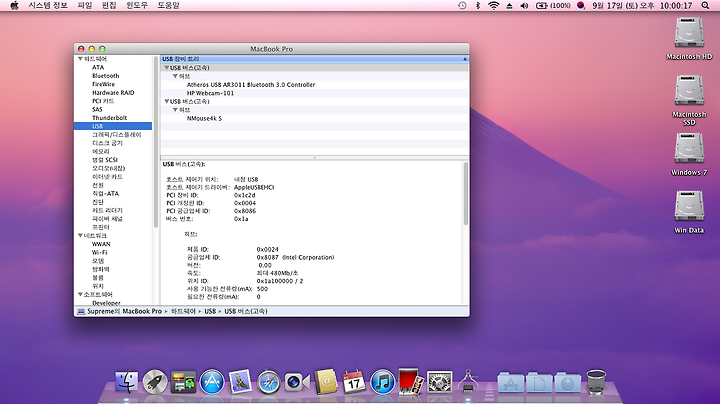The width and height of the screenshot is (720, 404).
Task: Open Spotlight search magnifier
Action: 705,6
